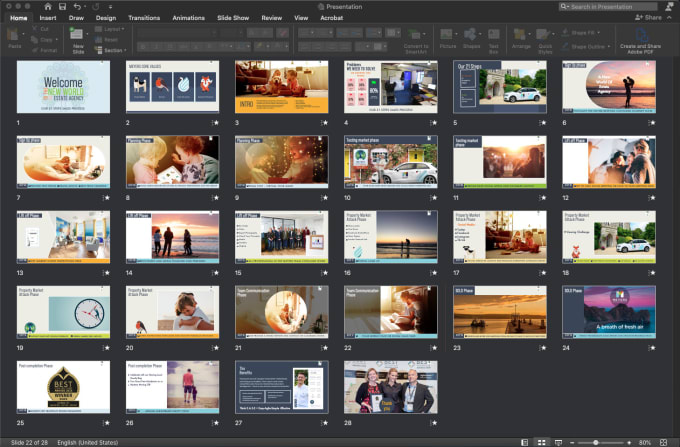680x447 pixels.
Task: Select slide 19 thumbnail with the clock
Action: pos(63,312)
